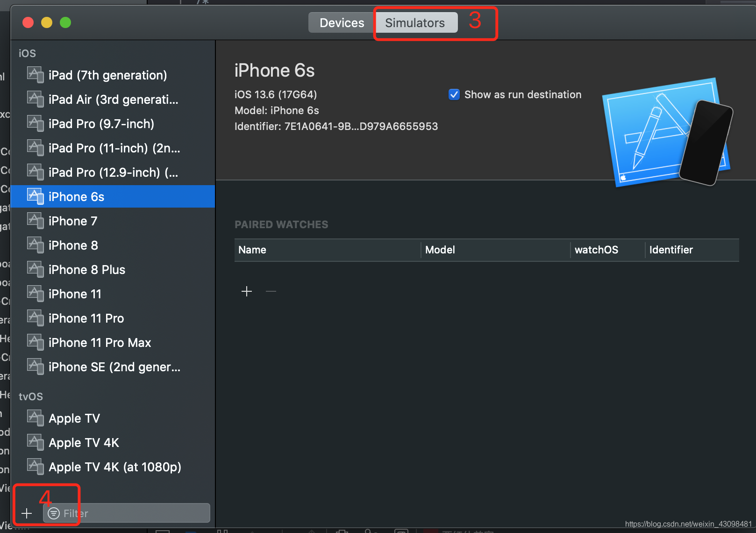Click the Xcode simulator device image
This screenshot has width=756, height=533.
tap(667, 132)
